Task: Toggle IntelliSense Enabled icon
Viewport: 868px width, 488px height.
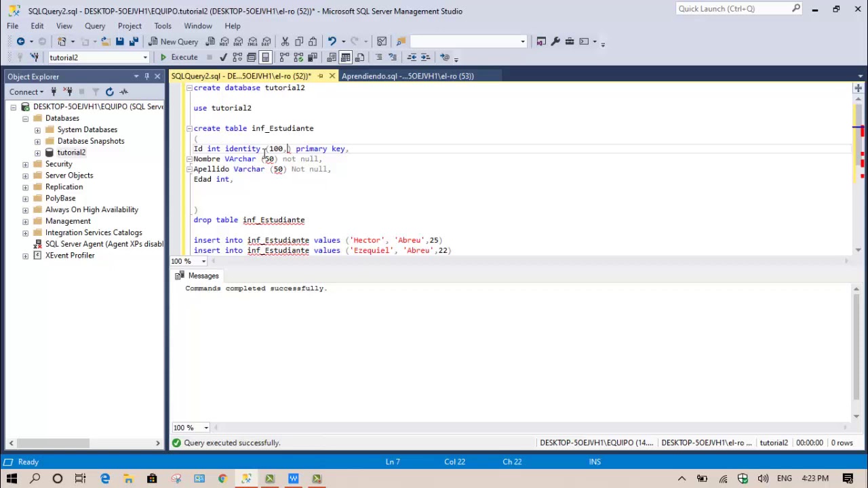Action: coord(266,57)
